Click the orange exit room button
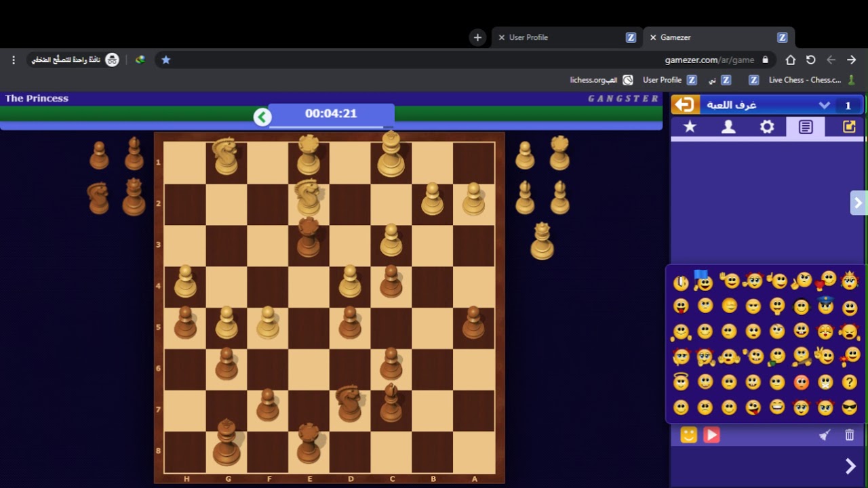 (685, 105)
